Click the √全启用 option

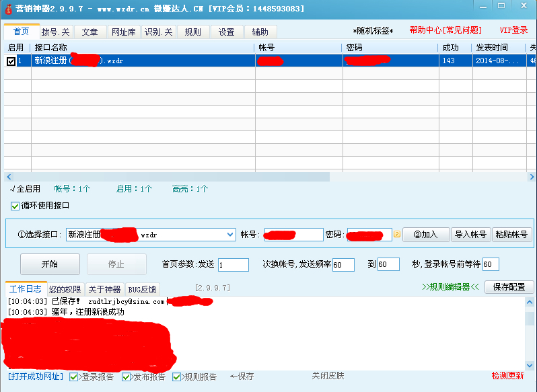click(25, 189)
